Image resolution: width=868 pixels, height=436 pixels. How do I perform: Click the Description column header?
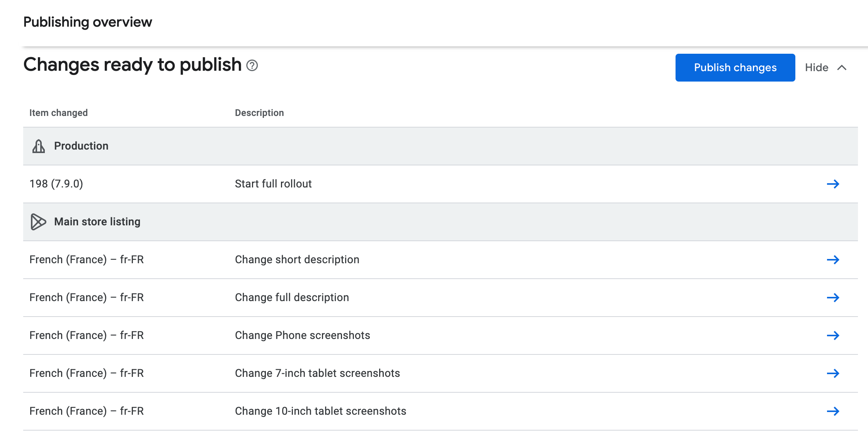click(259, 113)
